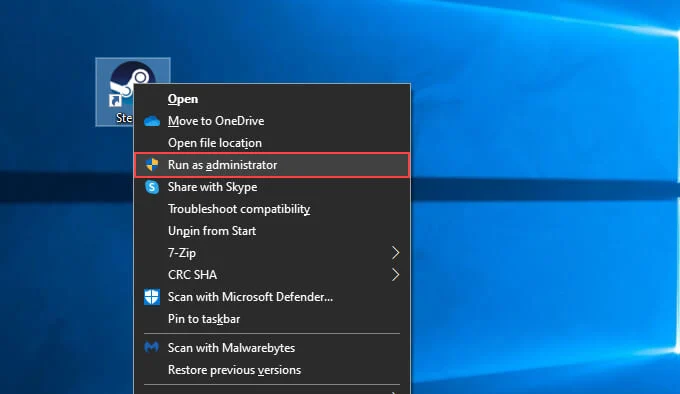This screenshot has width=680, height=394.
Task: Expand the CRC SHA submenu arrow
Action: pyautogui.click(x=395, y=275)
